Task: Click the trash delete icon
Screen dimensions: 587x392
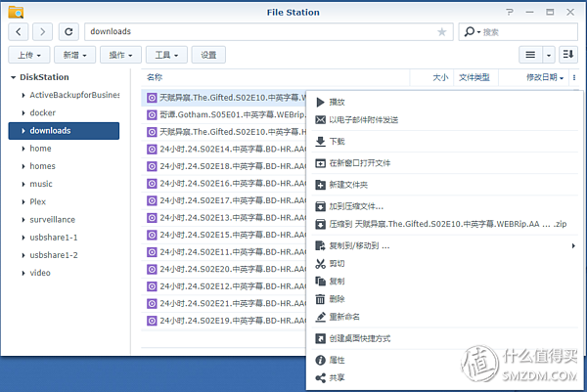Action: [x=320, y=299]
